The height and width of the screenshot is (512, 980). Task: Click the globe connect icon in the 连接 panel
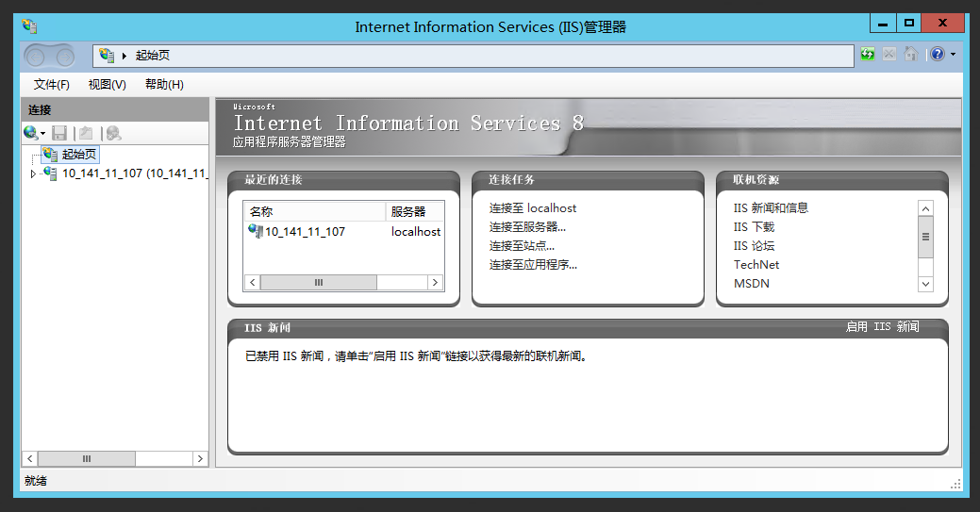30,134
